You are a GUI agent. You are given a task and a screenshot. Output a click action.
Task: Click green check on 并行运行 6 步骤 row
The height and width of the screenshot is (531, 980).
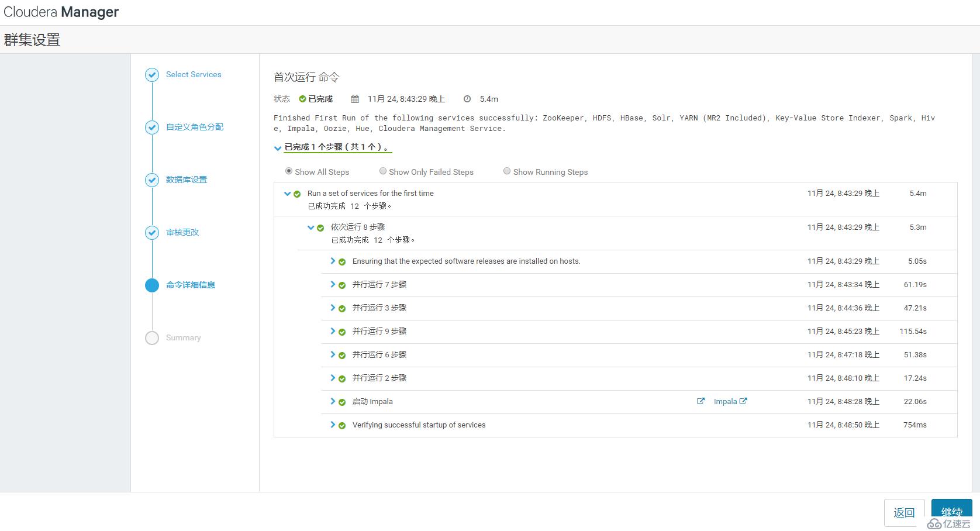[342, 356]
